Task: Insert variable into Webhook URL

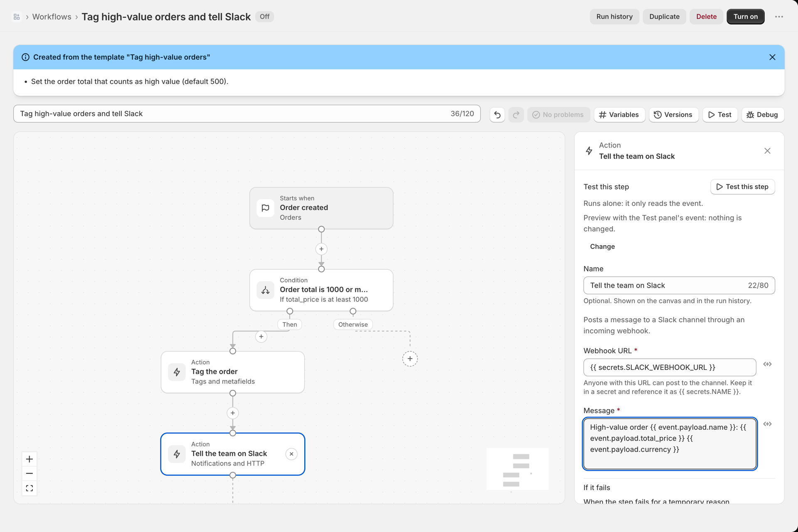Action: click(767, 365)
